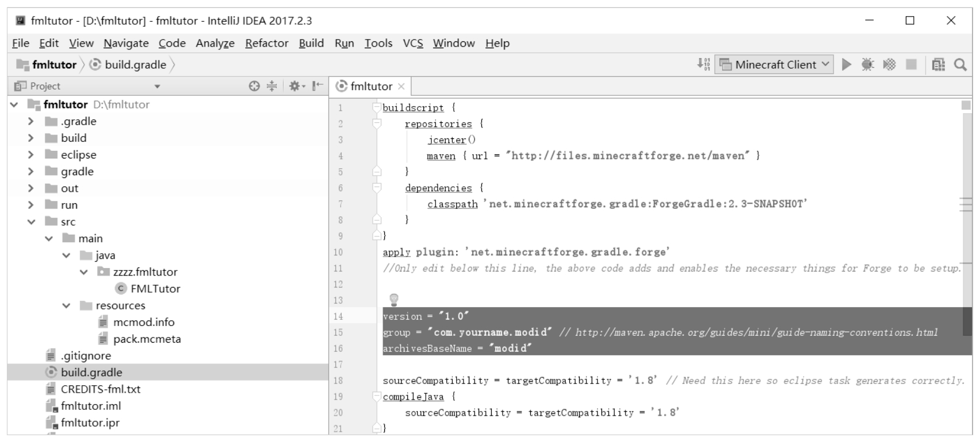Hide the Project tool window
This screenshot has height=442, width=980.
[317, 86]
